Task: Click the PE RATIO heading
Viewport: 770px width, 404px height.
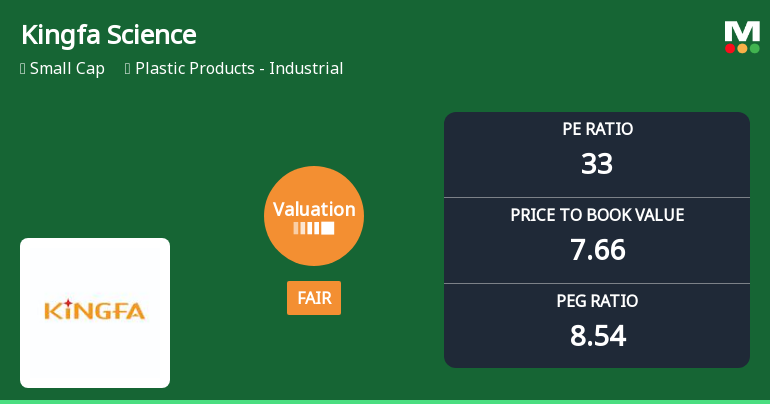Action: [597, 129]
